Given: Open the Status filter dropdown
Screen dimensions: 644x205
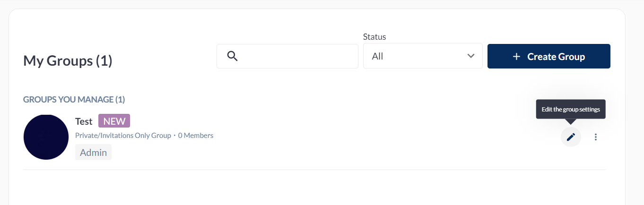Looking at the screenshot, I should [x=422, y=56].
